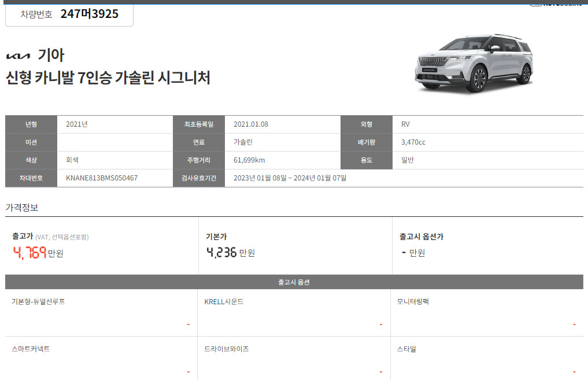Select the 기본형-듀얼선루프 option

point(38,301)
